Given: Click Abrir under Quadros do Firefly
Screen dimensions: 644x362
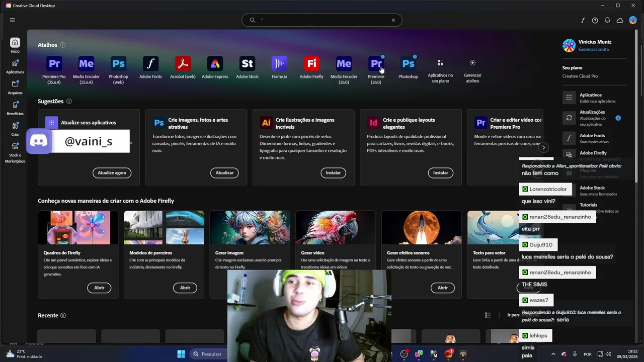Looking at the screenshot, I should point(99,288).
